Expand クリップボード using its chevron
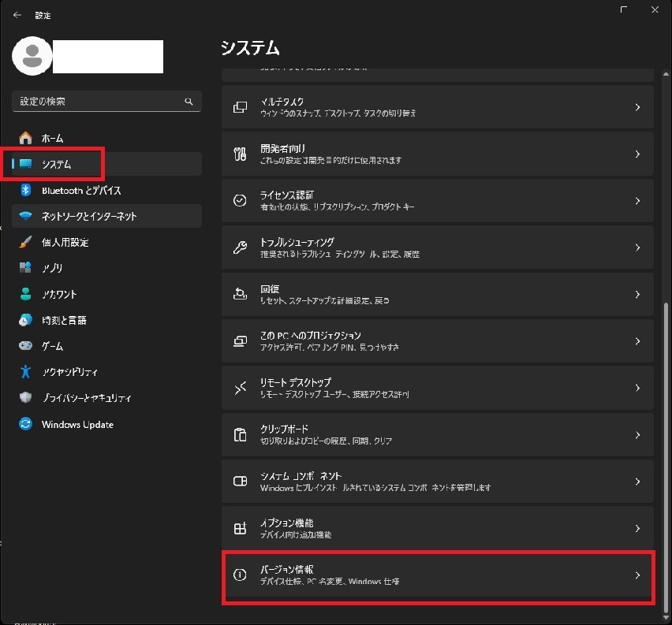The width and height of the screenshot is (672, 625). coord(638,435)
